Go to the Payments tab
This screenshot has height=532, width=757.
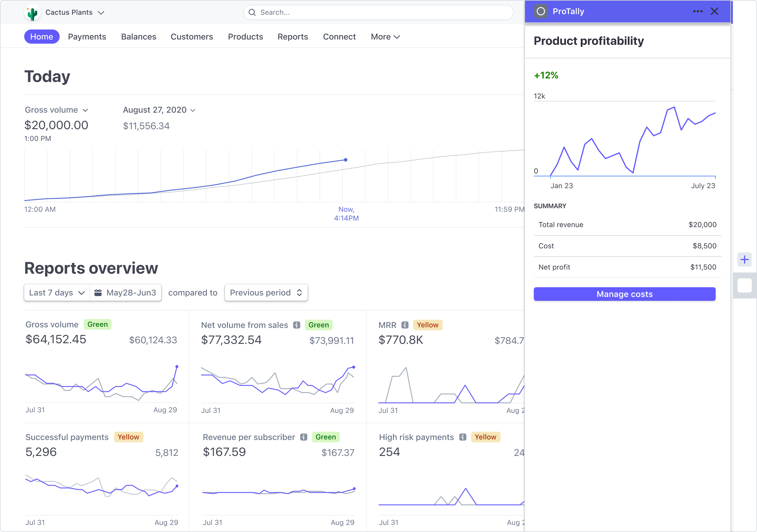[87, 37]
